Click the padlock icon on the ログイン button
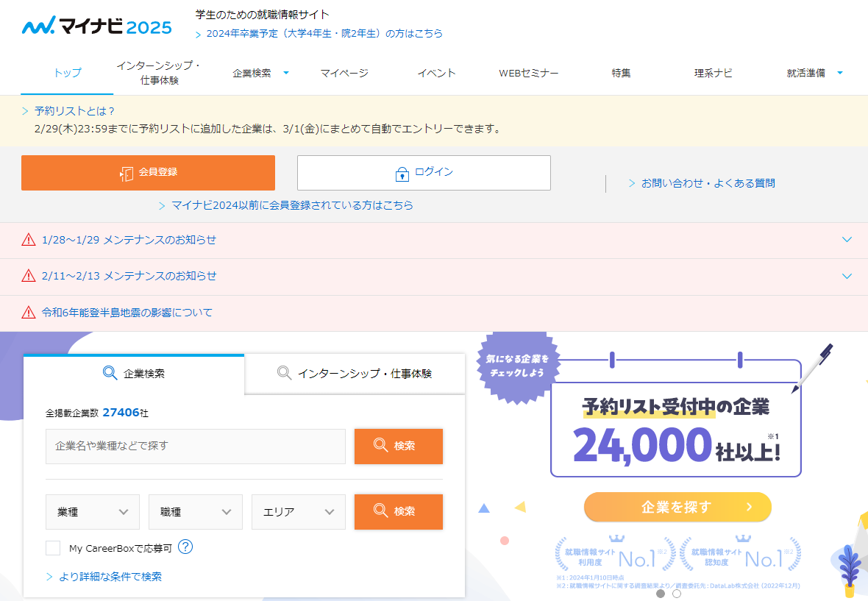The width and height of the screenshot is (868, 601). click(402, 174)
